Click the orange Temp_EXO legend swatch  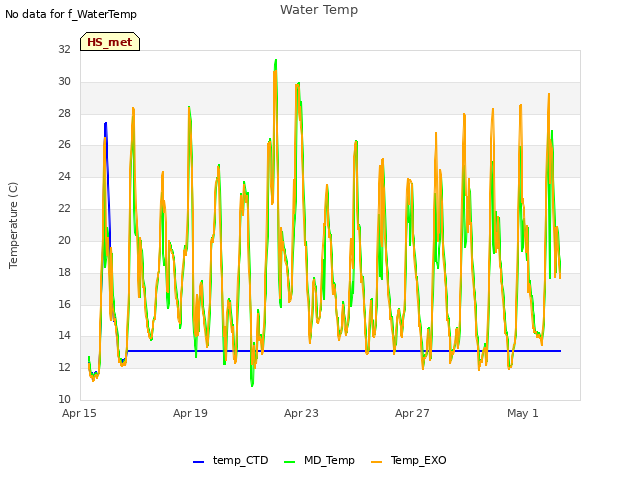[x=376, y=462]
